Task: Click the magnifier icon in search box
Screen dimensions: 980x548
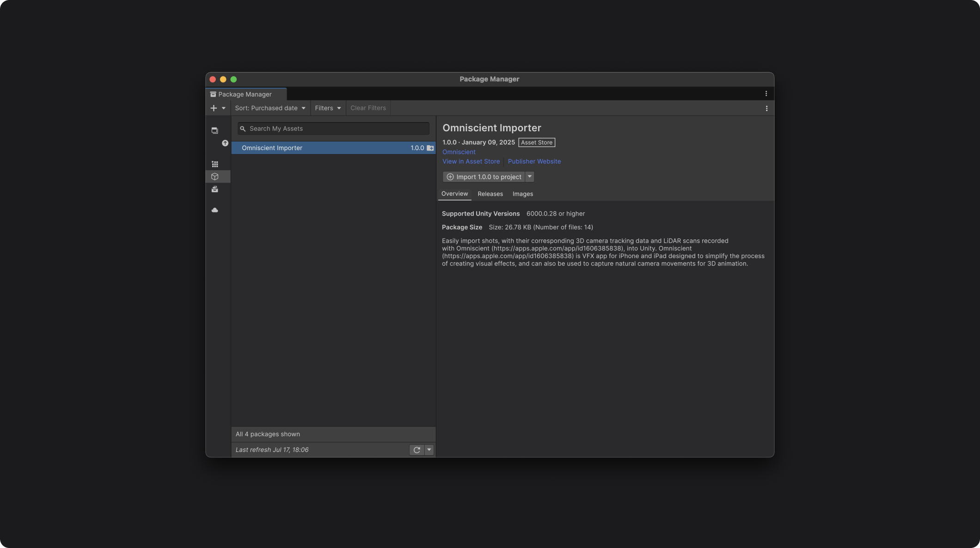Action: click(x=243, y=129)
